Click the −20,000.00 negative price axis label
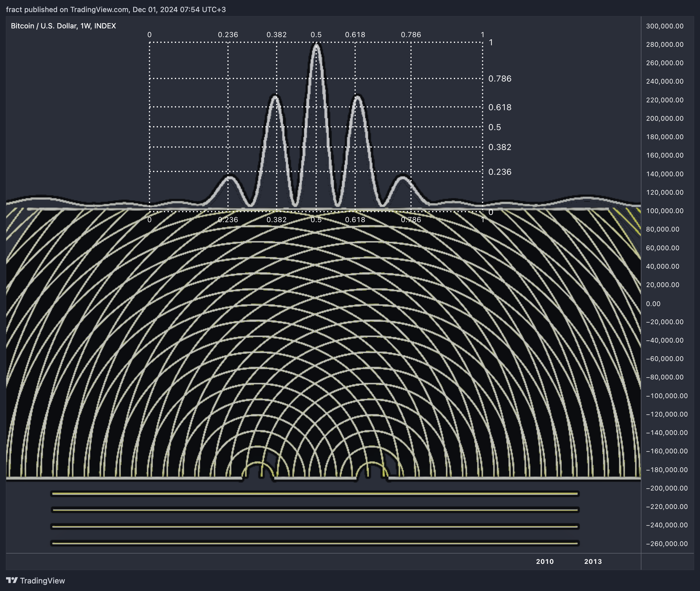The width and height of the screenshot is (700, 591). (x=665, y=322)
